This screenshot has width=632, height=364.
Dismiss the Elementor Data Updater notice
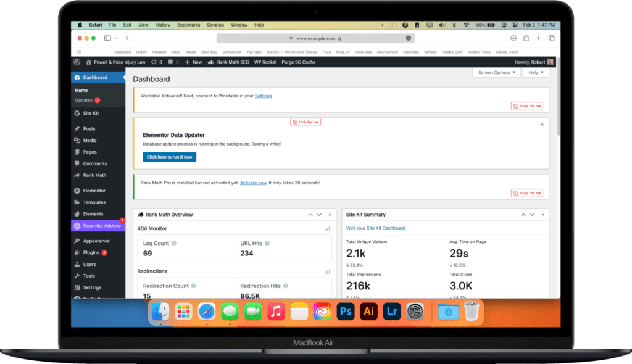coord(542,125)
